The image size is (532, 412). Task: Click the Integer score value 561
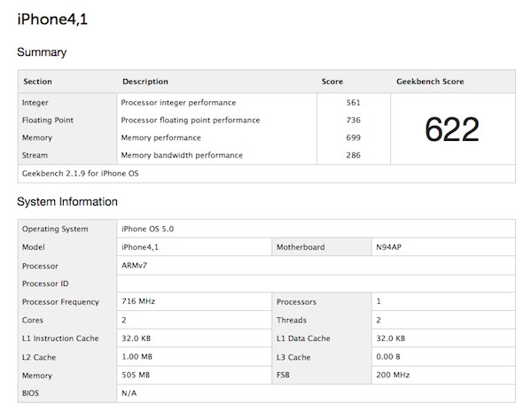coord(353,103)
